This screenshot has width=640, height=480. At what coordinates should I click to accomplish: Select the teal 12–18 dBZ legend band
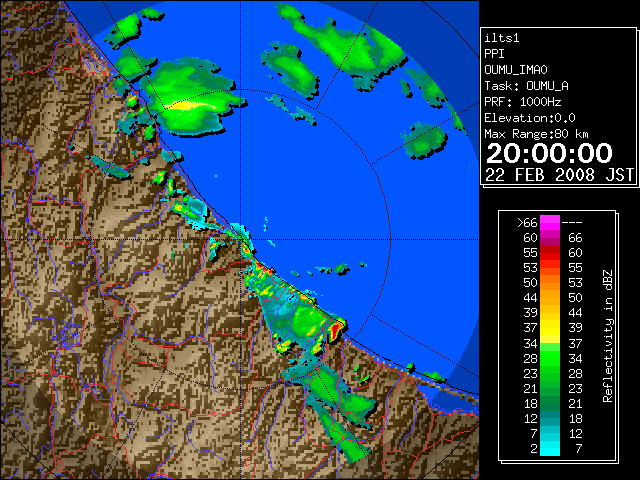pos(550,418)
